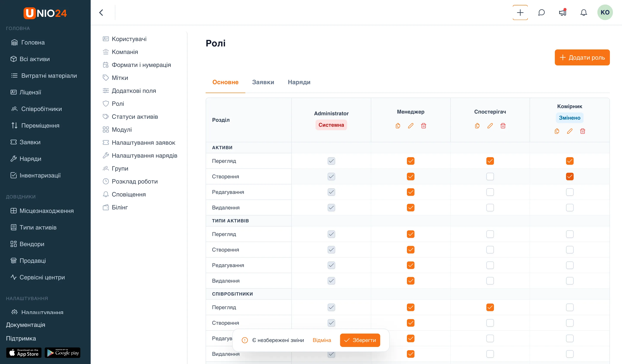This screenshot has width=622, height=364.
Task: Switch to the Заявки tab
Action: [263, 82]
